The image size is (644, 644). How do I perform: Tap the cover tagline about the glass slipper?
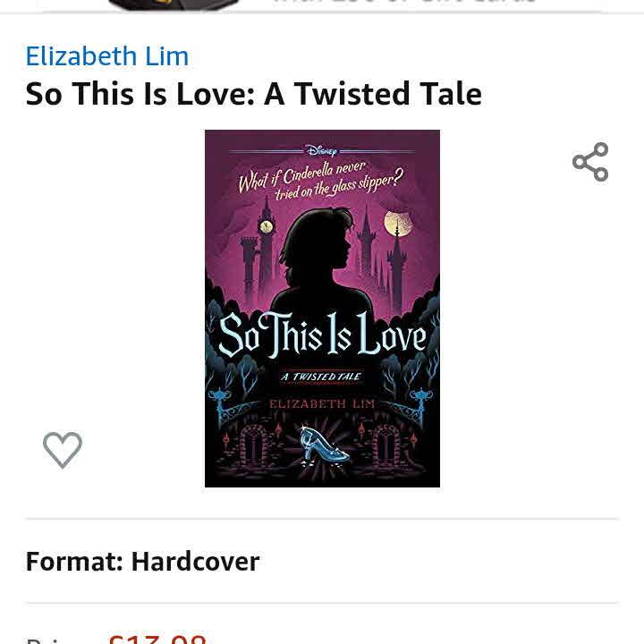coord(321,181)
